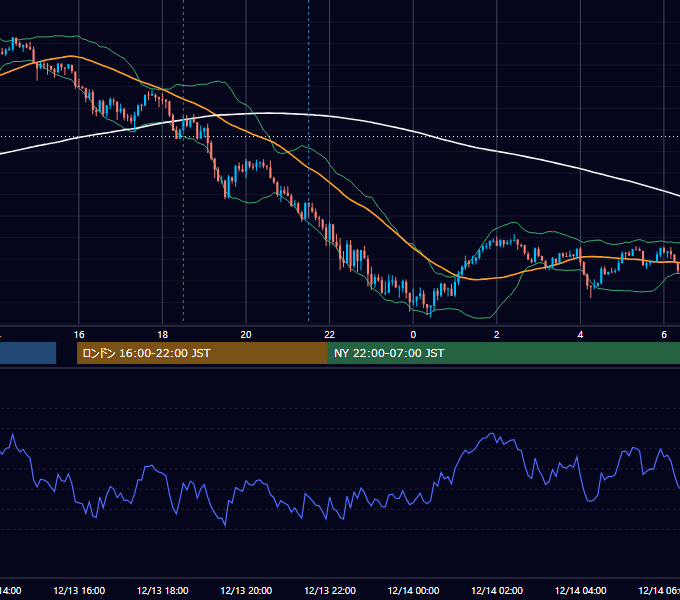
Task: Select the London 16:00-22:00 JST session bar
Action: (202, 353)
